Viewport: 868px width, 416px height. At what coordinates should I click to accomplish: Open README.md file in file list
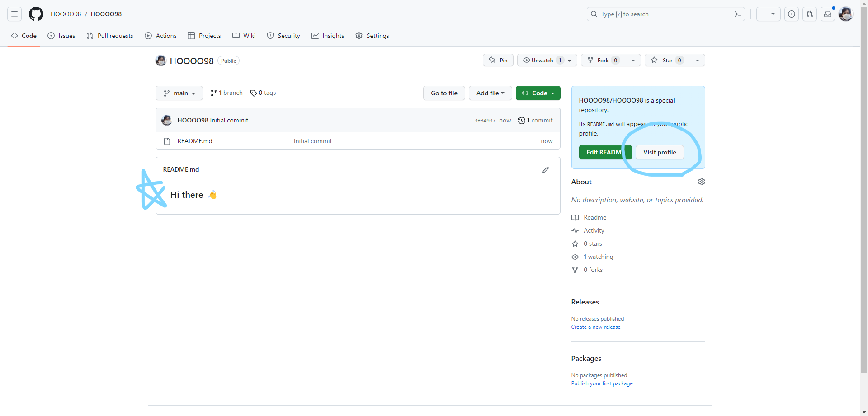(x=195, y=141)
